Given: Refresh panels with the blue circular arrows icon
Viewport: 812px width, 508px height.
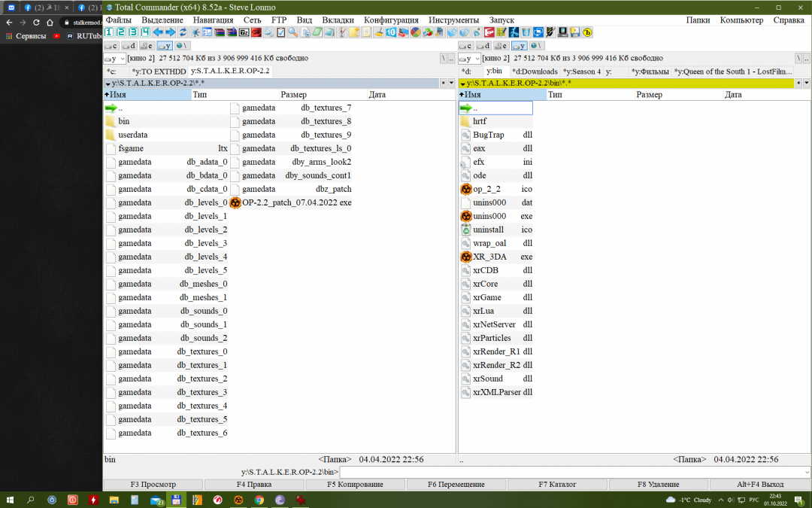Looking at the screenshot, I should (x=183, y=32).
